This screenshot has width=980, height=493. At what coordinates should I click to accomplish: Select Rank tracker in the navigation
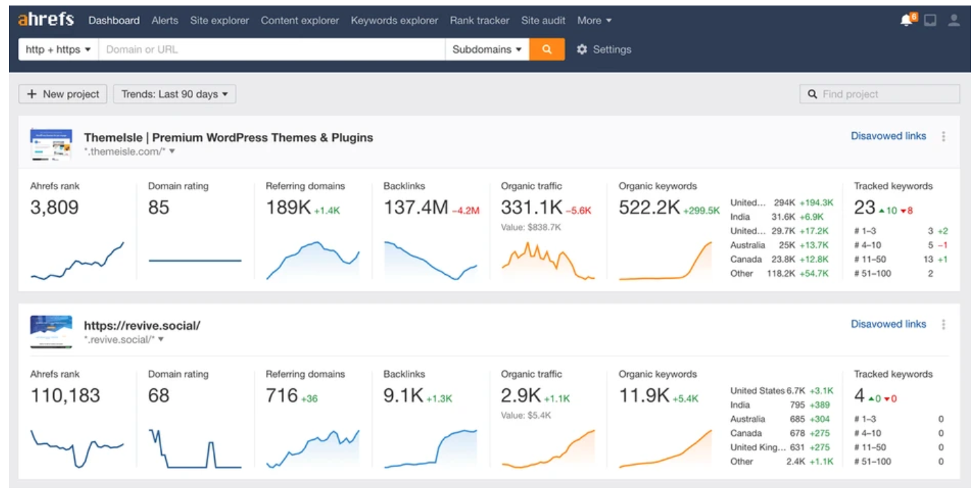(x=479, y=20)
